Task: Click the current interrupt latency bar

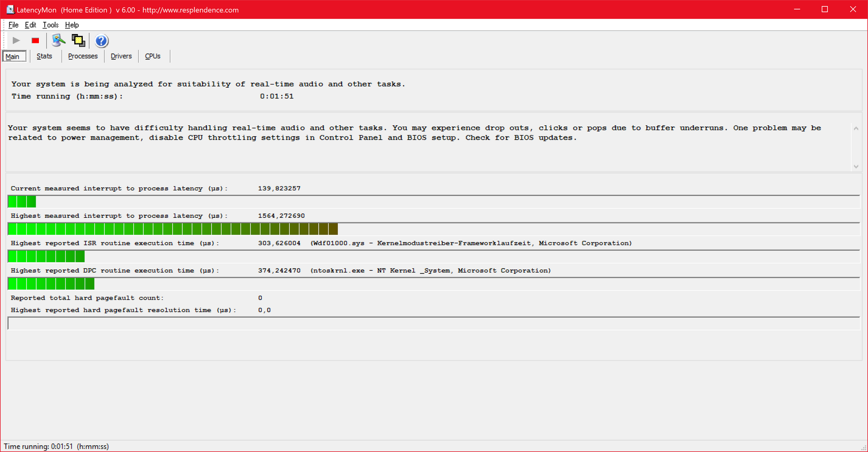Action: point(434,202)
